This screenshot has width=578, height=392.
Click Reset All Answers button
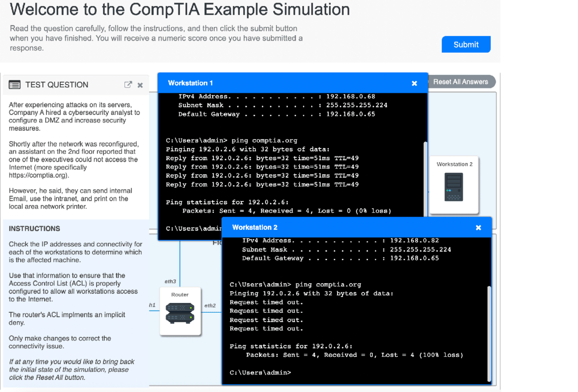(x=461, y=82)
